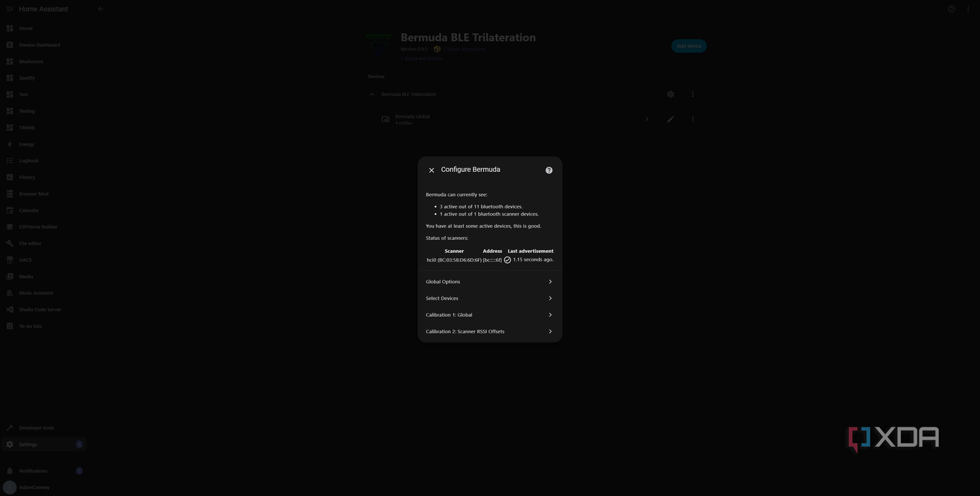Launch Studio Code Server
This screenshot has width=980, height=496.
(43, 310)
